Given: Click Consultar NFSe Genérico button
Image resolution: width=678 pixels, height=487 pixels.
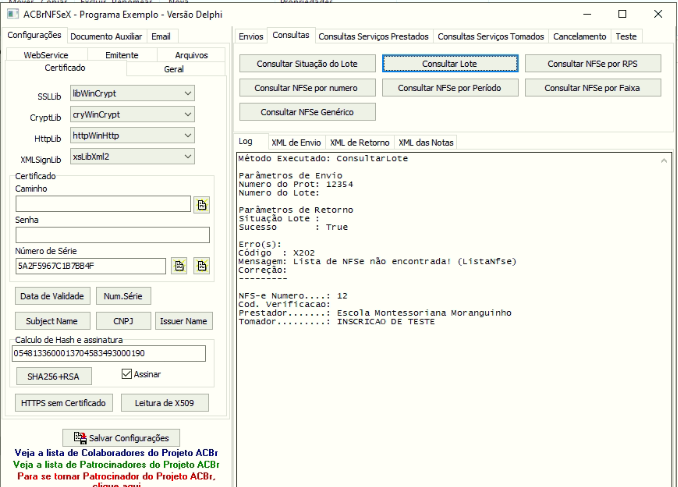Looking at the screenshot, I should coord(307,112).
